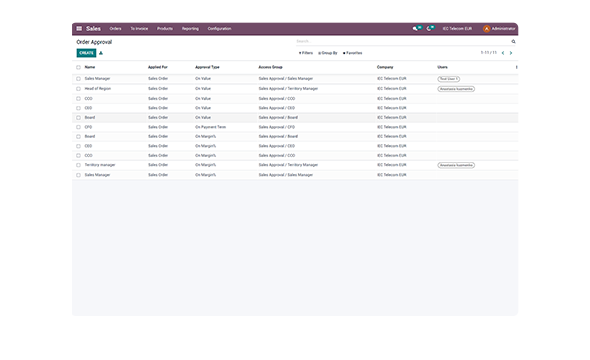The width and height of the screenshot is (590, 360).
Task: Check Sales Manager On Margin% row checkbox
Action: (78, 175)
